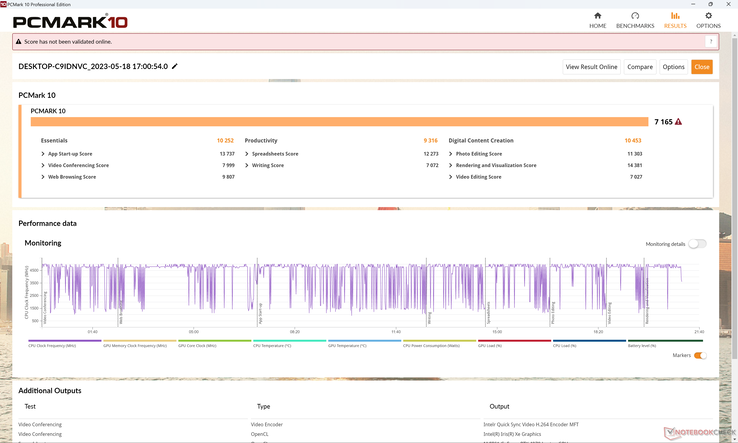Viewport: 738px width, 443px height.
Task: Click Intel Quick Sync Video H.264 Encoder output
Action: pos(531,425)
